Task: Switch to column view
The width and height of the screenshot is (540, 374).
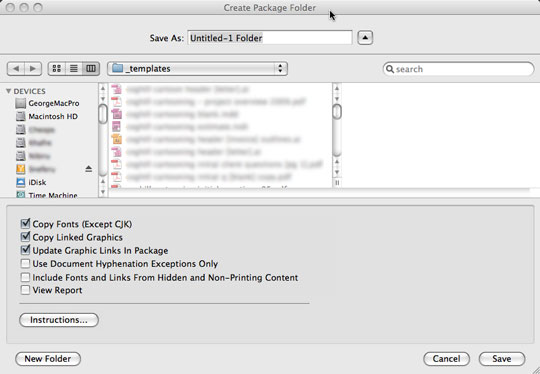Action: click(x=91, y=69)
